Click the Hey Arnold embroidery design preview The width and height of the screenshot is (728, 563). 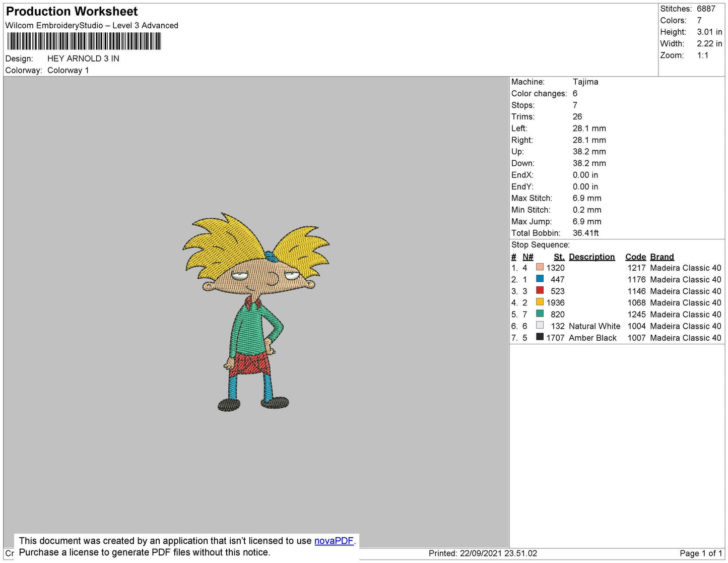(x=256, y=312)
